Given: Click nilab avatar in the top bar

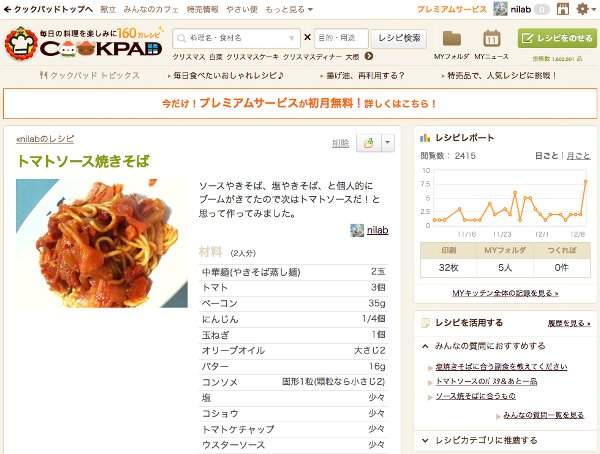Looking at the screenshot, I should 500,9.
